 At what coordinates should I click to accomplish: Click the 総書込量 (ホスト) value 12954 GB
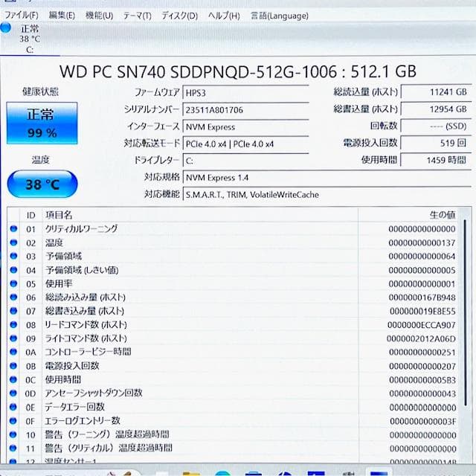(436, 109)
